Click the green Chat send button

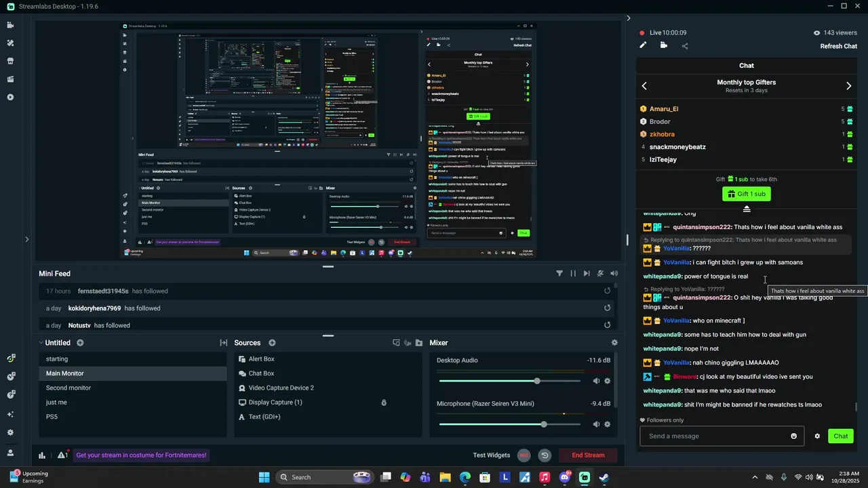pyautogui.click(x=840, y=436)
